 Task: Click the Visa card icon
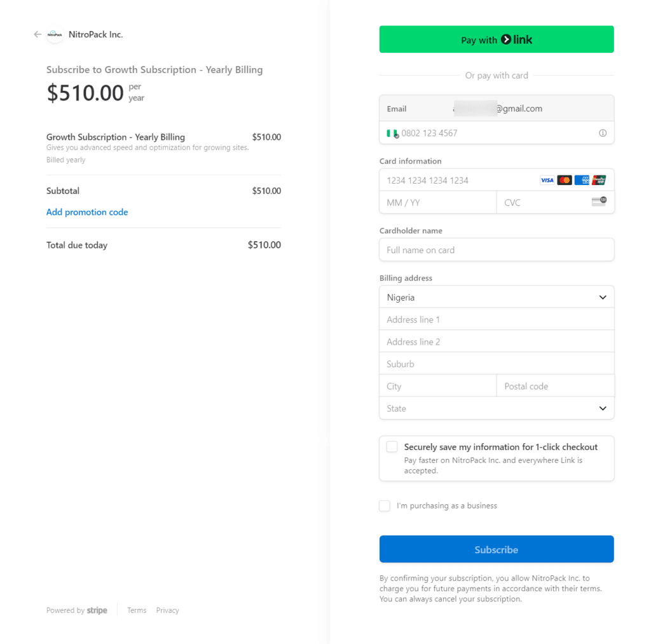[x=547, y=180]
